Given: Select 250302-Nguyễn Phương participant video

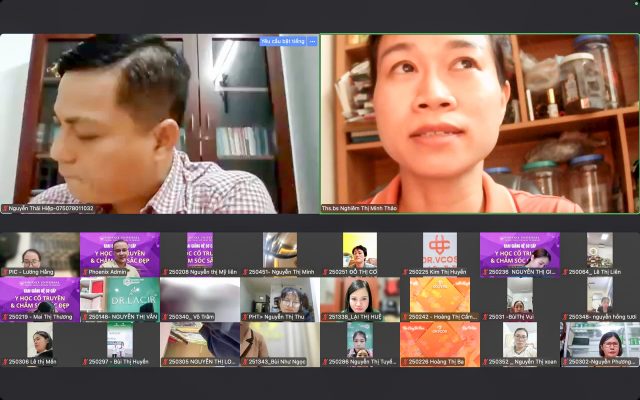Looking at the screenshot, I should (x=599, y=340).
